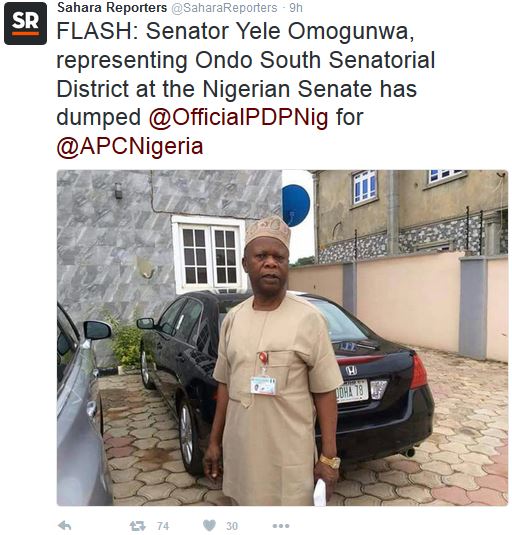The width and height of the screenshot is (512, 535).
Task: Click the @SaharaReporters handle
Action: point(224,8)
